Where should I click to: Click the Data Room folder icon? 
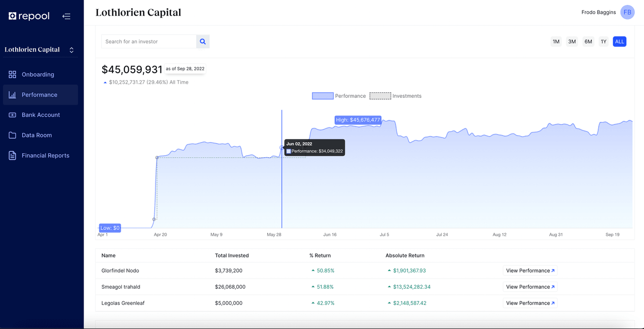point(13,135)
